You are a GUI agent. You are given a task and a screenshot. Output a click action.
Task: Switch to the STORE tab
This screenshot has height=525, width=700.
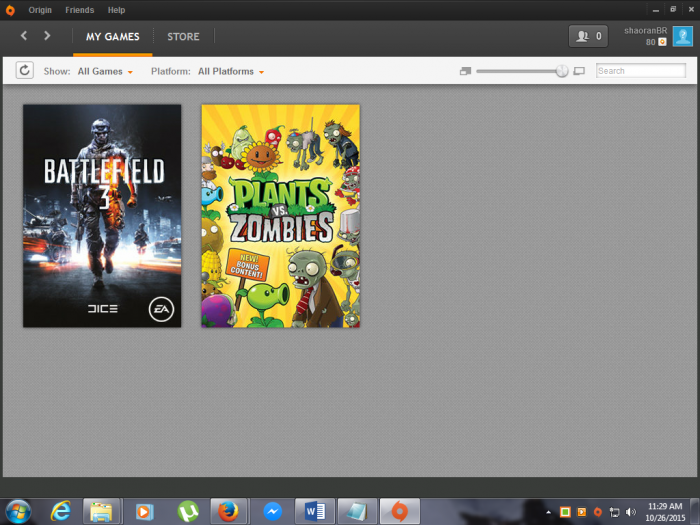click(183, 37)
